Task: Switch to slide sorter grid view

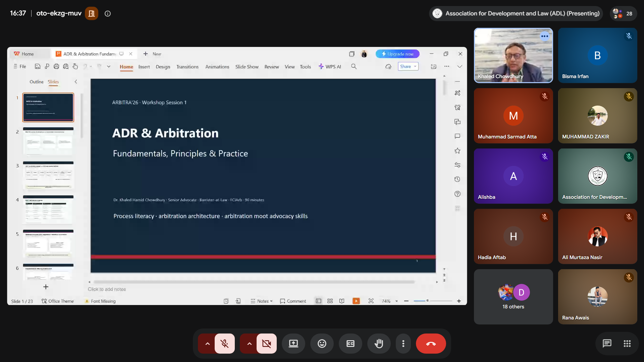Action: [330, 301]
